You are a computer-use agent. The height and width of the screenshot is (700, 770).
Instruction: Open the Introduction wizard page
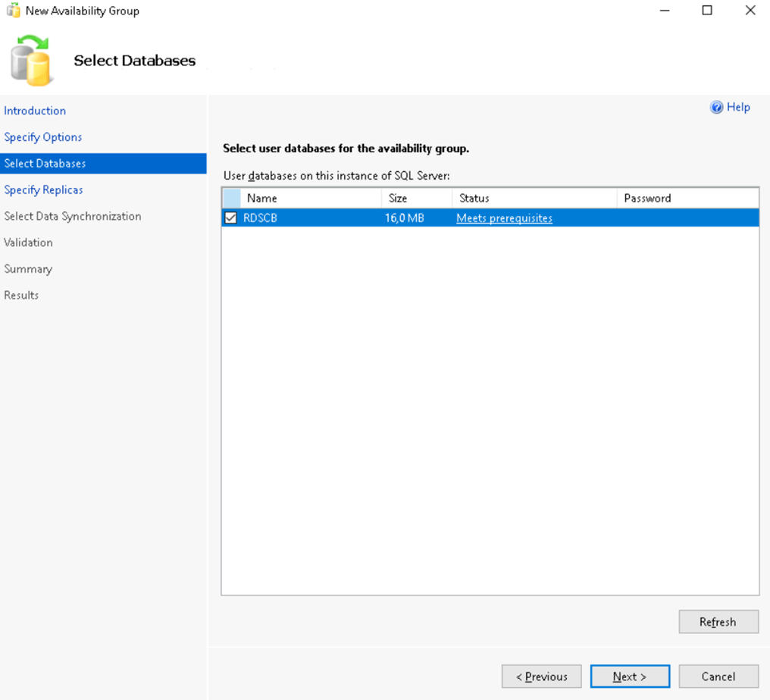click(x=35, y=111)
